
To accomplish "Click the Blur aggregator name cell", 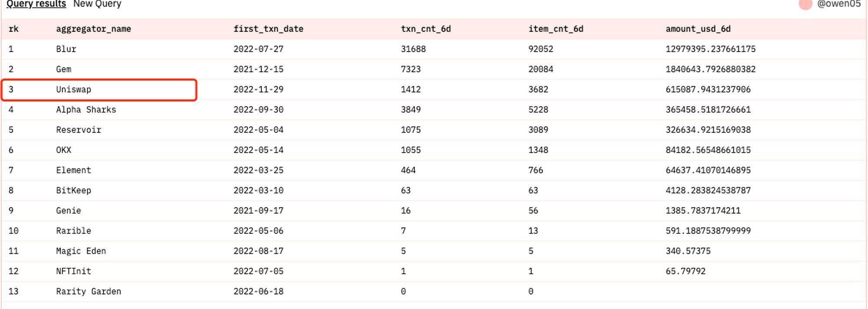I will 66,49.
